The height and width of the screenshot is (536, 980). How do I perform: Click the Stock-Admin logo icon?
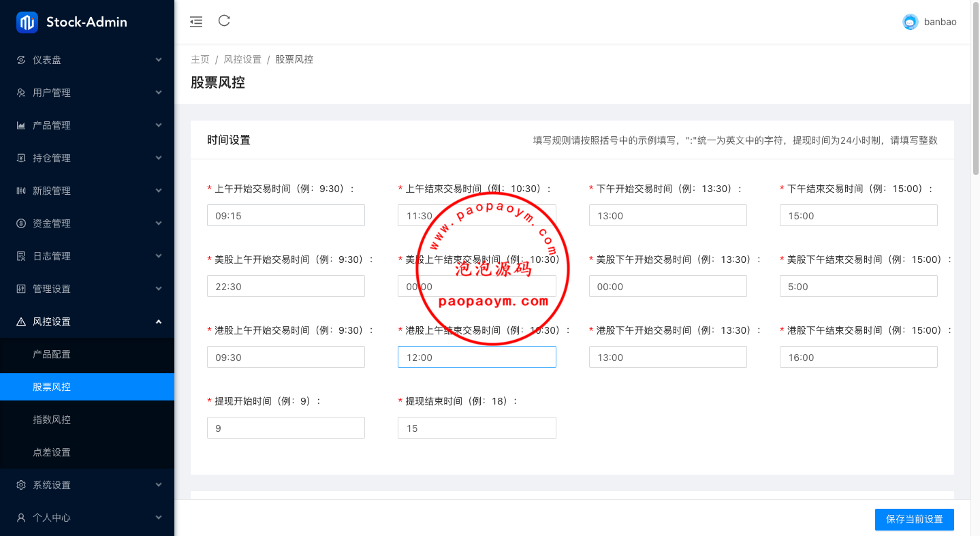coord(27,22)
